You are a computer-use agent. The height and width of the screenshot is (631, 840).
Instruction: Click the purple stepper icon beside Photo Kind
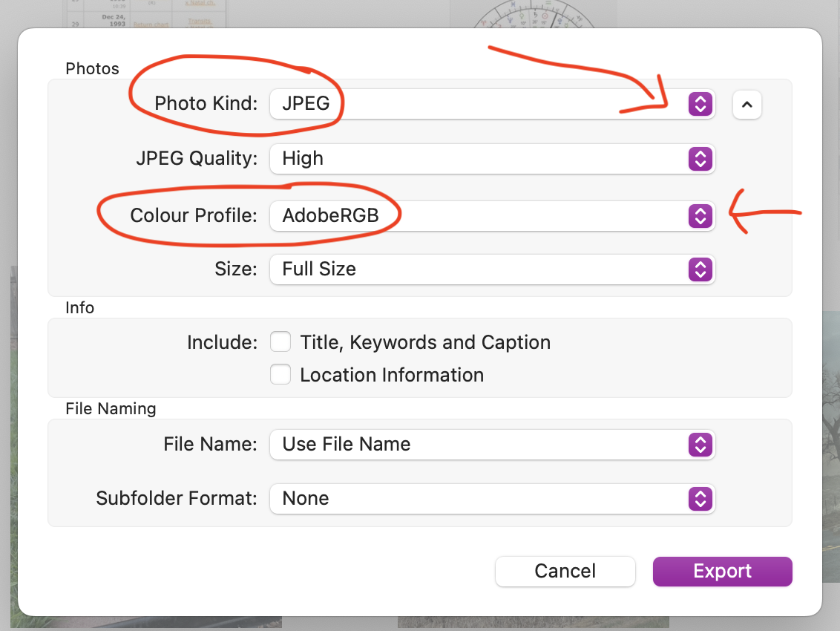[x=700, y=104]
